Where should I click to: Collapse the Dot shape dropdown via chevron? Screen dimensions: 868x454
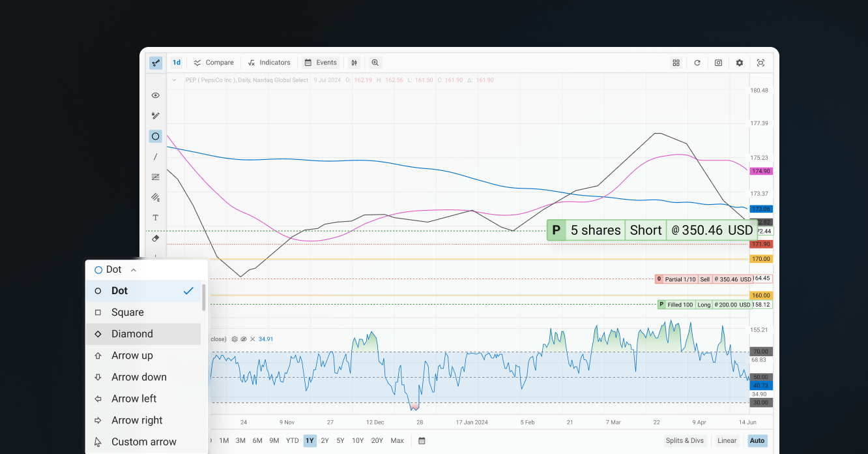click(133, 269)
